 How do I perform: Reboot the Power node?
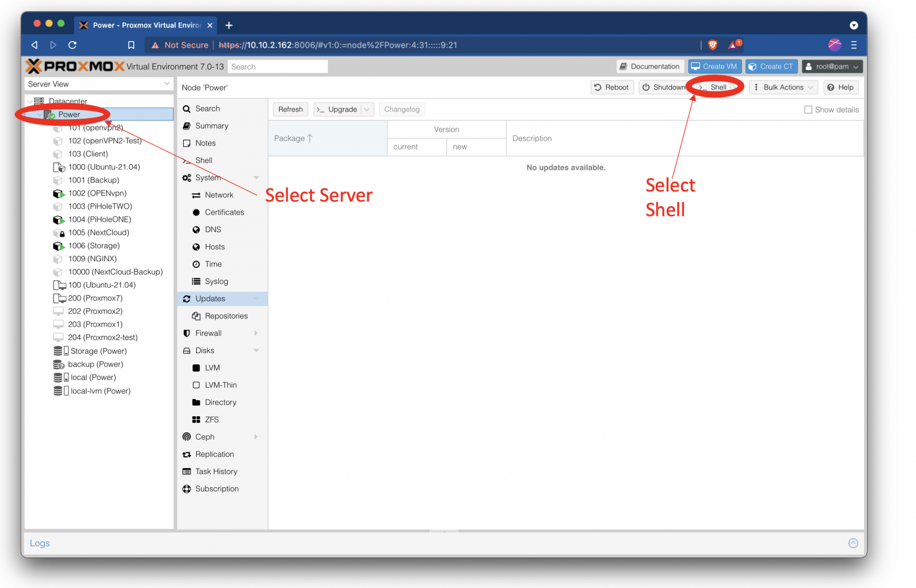click(x=612, y=87)
